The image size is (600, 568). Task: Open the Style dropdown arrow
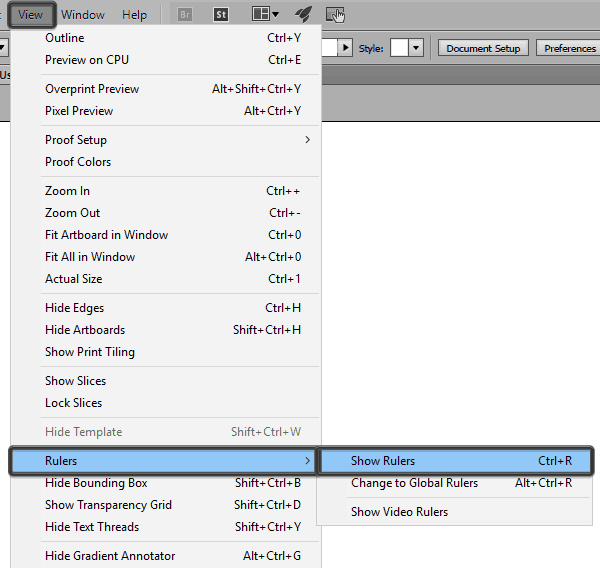pos(416,48)
